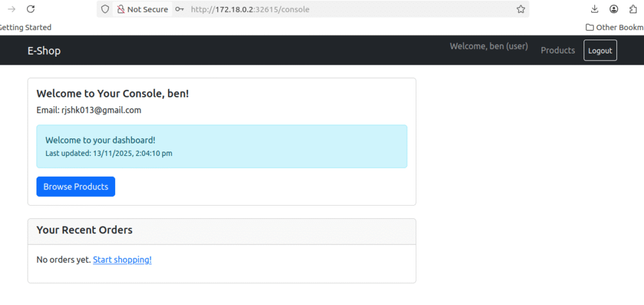This screenshot has width=644, height=305.
Task: Open the saved password key icon
Action: click(180, 9)
